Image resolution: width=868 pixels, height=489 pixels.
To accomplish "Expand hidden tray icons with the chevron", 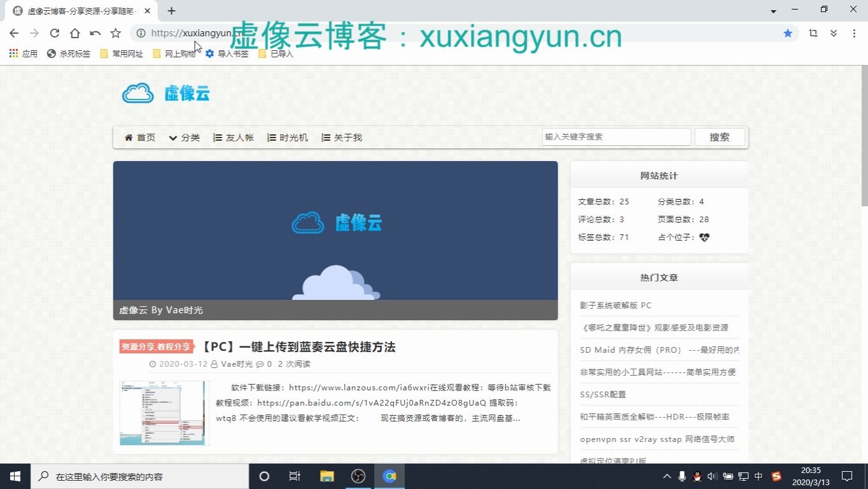I will click(x=666, y=476).
